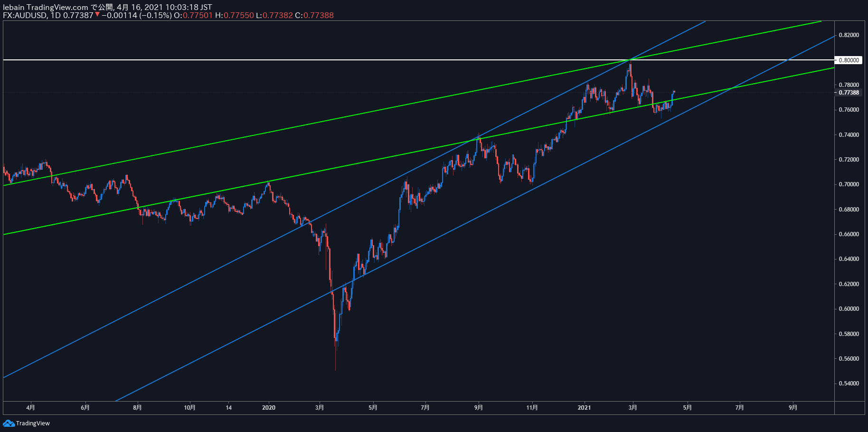
Task: Click the low value L:0.77382
Action: [x=274, y=15]
